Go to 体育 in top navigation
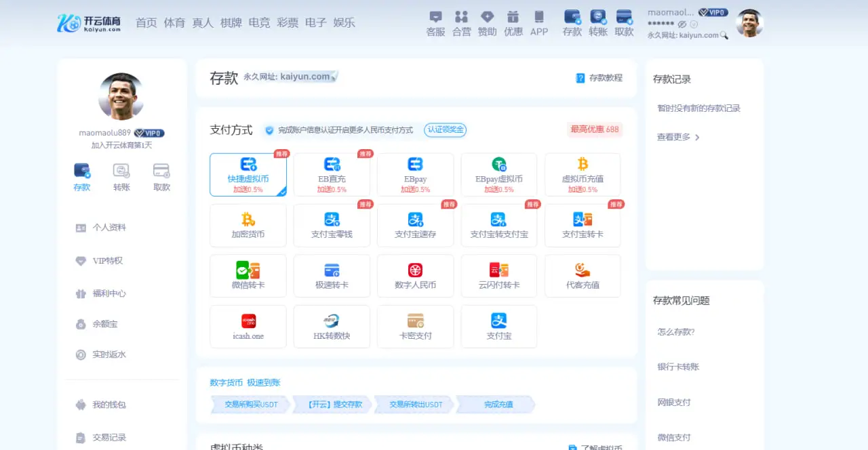This screenshot has width=868, height=450. [174, 22]
